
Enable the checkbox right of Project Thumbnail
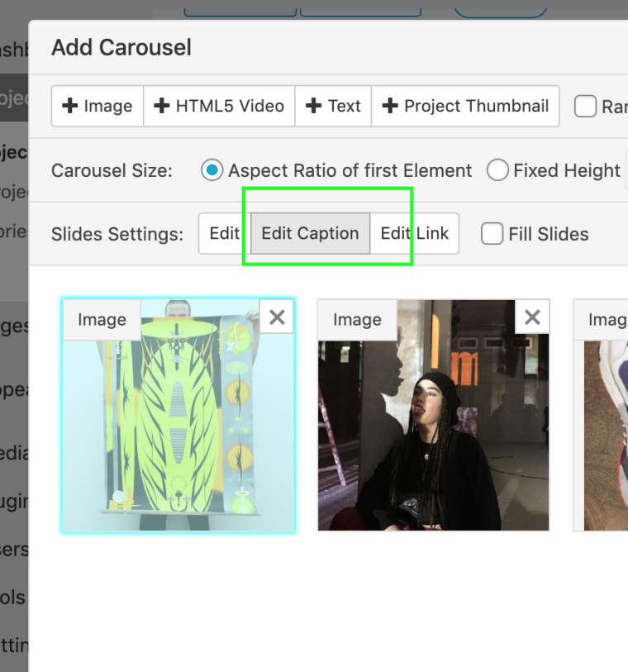click(x=585, y=107)
